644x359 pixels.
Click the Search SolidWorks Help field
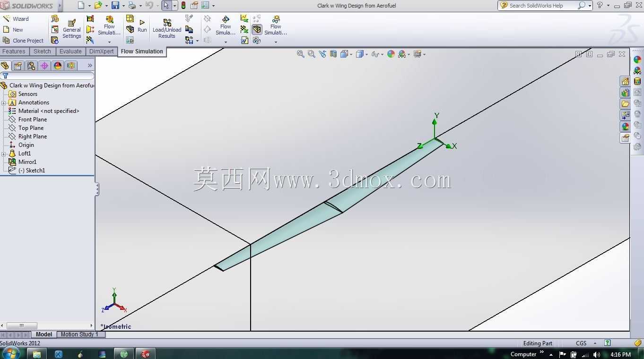542,6
